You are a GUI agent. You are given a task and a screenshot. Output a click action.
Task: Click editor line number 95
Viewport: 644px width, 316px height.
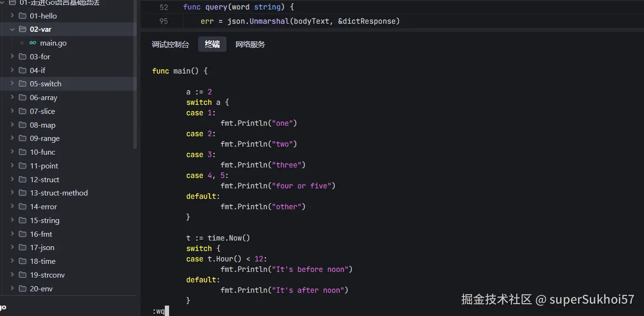click(164, 21)
